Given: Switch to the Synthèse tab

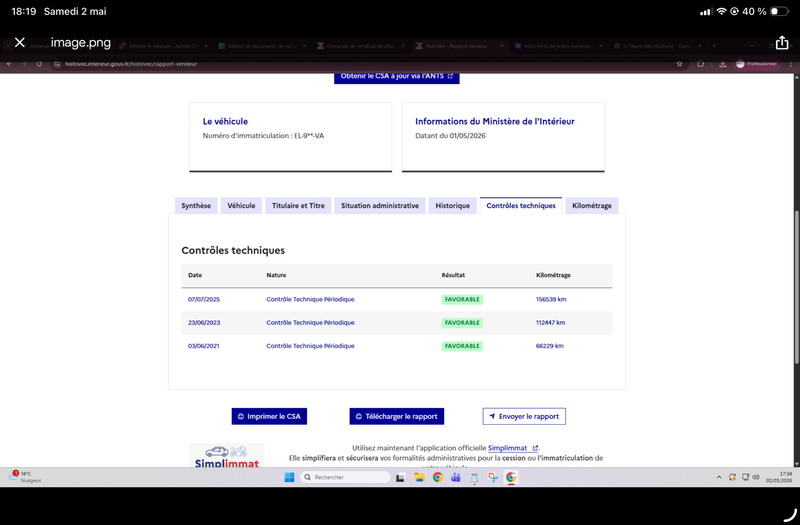Looking at the screenshot, I should click(x=196, y=206).
